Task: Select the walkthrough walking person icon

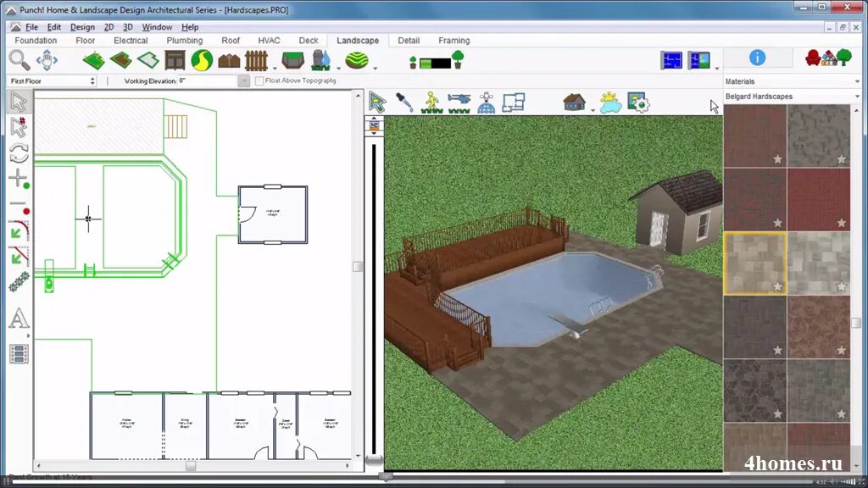Action: pyautogui.click(x=432, y=103)
